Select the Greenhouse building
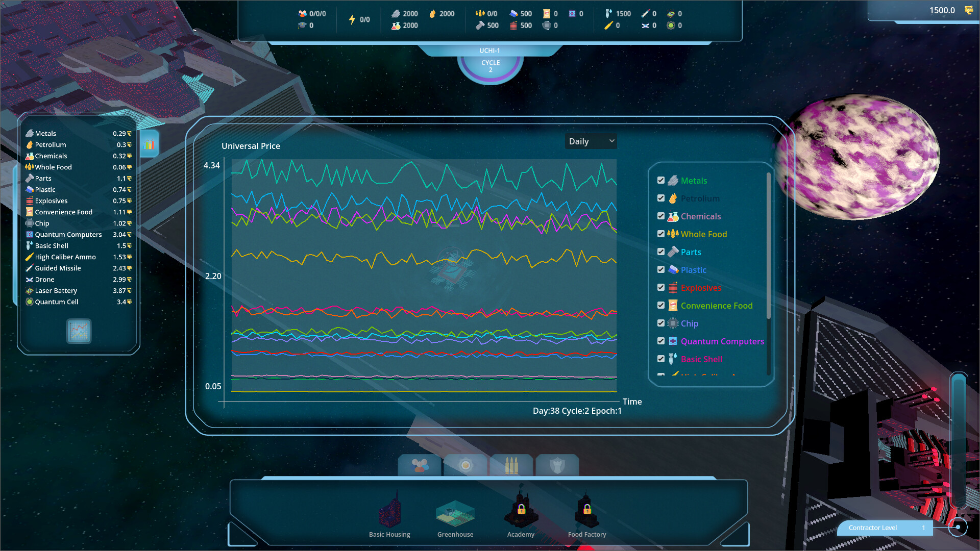980x551 pixels. coord(455,510)
